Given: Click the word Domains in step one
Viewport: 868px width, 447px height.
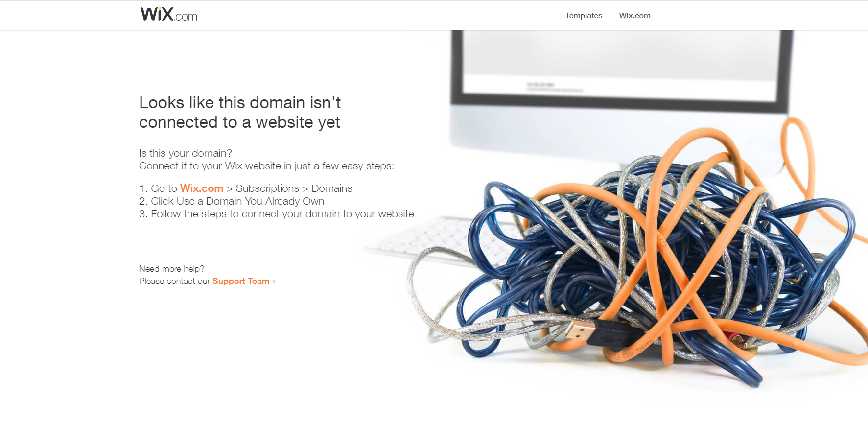Looking at the screenshot, I should pyautogui.click(x=332, y=188).
